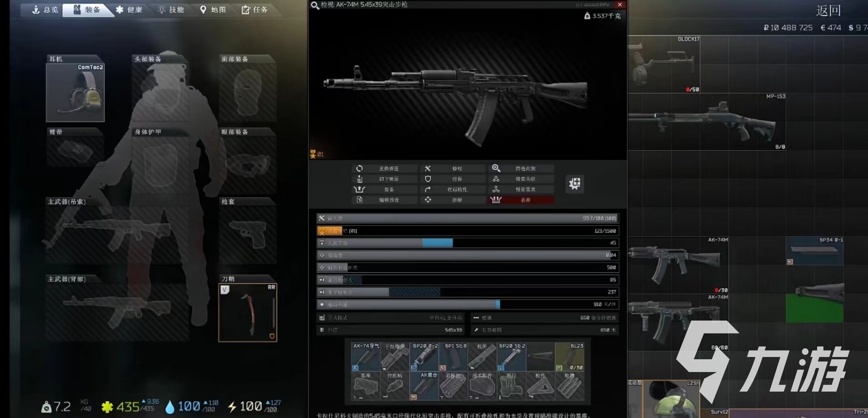Click the empty 枪托 stock mod slot

click(540, 386)
